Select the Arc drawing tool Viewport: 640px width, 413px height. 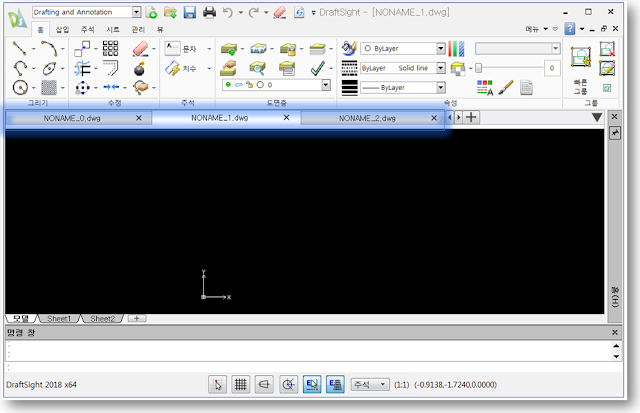click(x=49, y=48)
